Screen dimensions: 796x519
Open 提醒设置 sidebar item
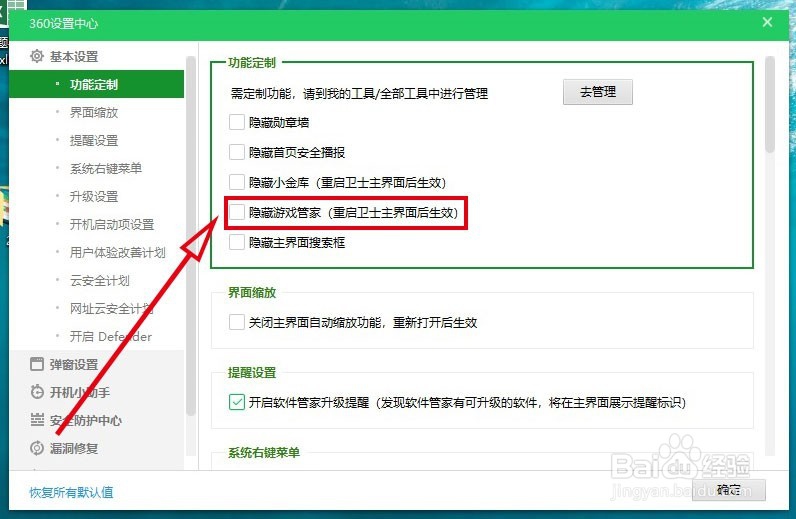tap(93, 140)
